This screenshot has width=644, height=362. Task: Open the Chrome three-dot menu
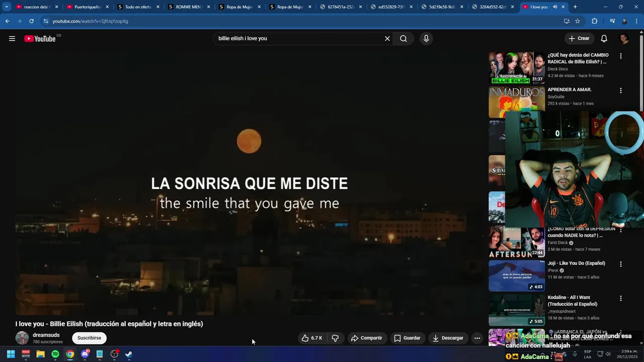[x=636, y=21]
